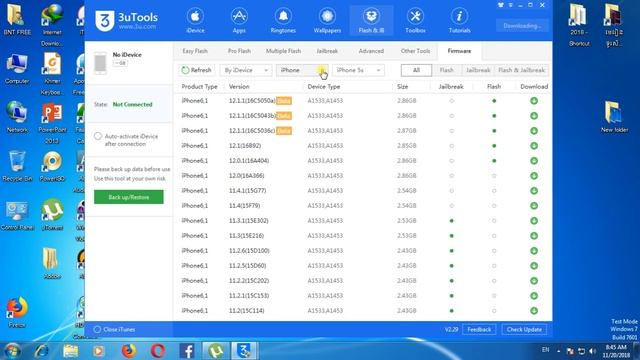Screen dimensions: 640x360
Task: Click the Beta tag on 12.1.1(16C5043b)
Action: 284,116
